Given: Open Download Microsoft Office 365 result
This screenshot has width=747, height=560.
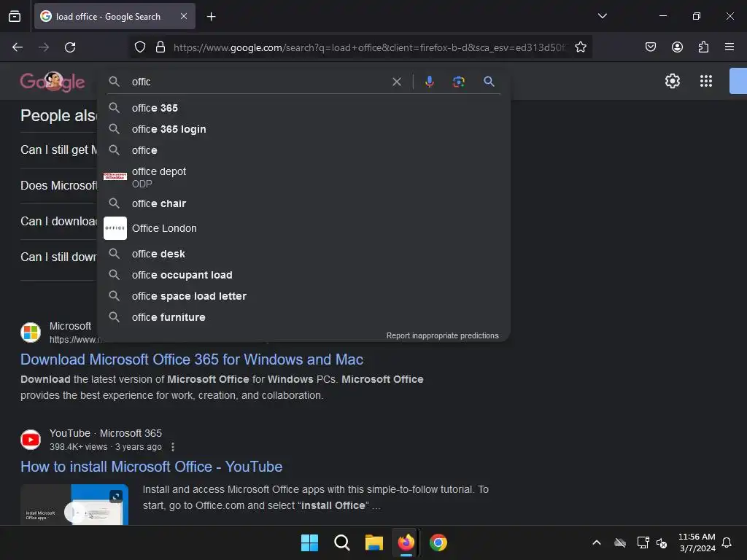Looking at the screenshot, I should 192,359.
